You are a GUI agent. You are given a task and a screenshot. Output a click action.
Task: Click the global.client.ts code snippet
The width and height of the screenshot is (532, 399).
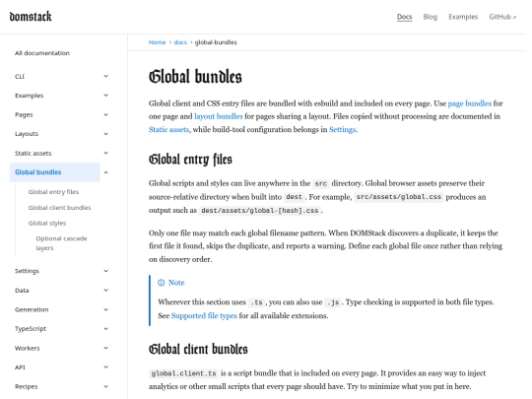pos(183,373)
